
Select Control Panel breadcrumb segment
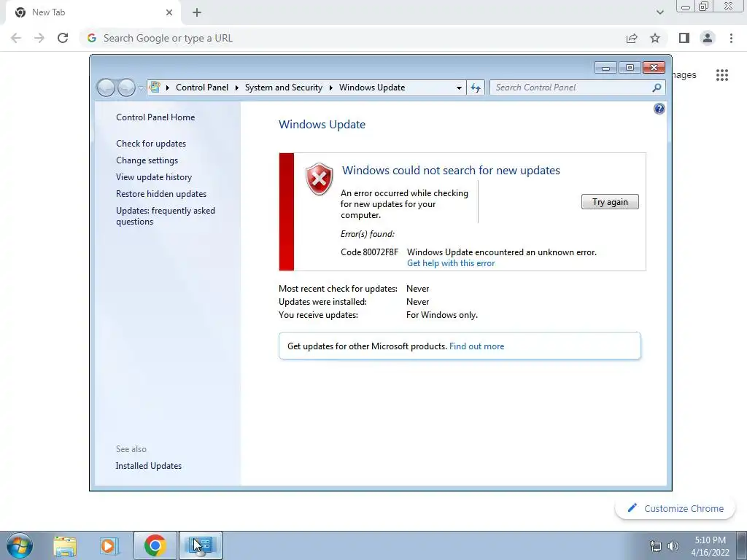[202, 87]
